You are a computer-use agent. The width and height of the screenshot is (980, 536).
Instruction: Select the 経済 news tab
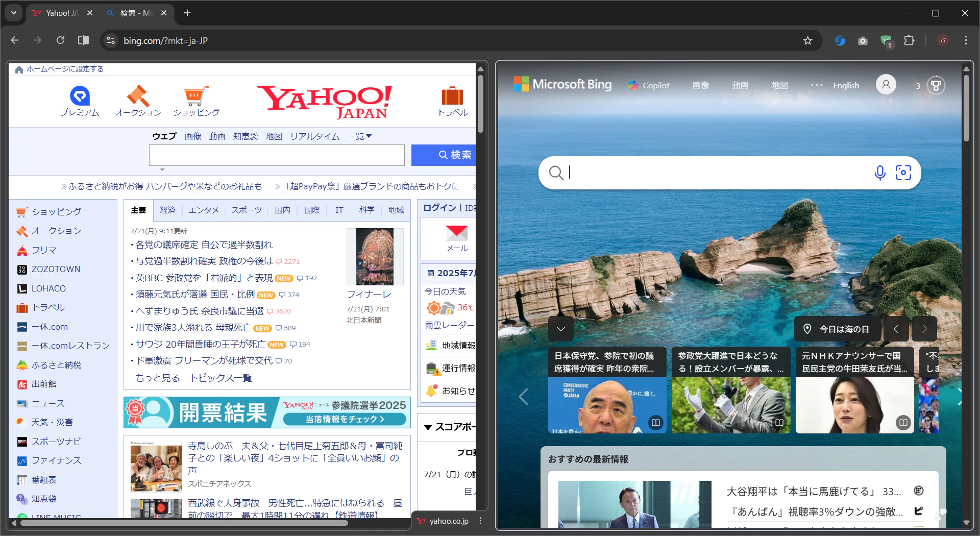pyautogui.click(x=167, y=210)
